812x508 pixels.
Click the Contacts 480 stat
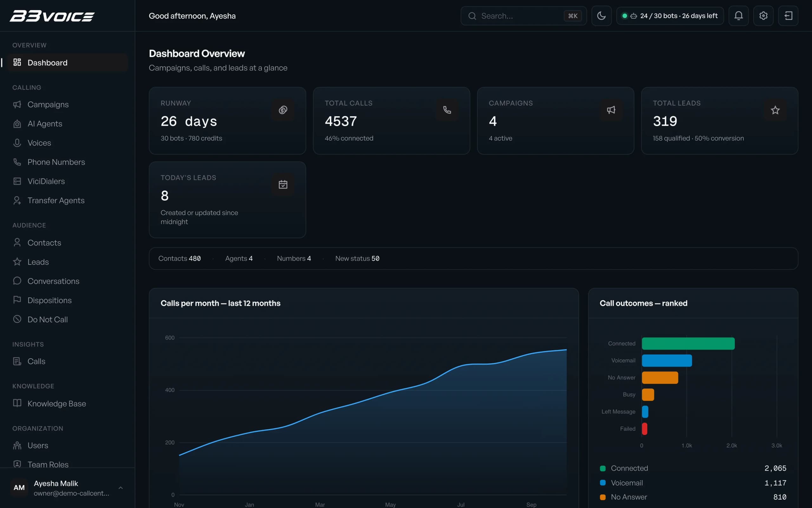[180, 258]
